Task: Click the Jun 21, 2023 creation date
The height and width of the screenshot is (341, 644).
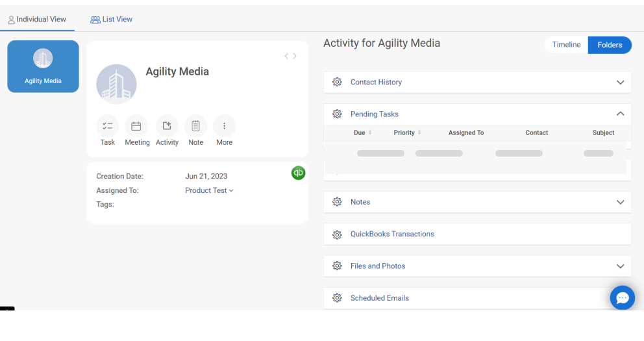Action: tap(206, 176)
